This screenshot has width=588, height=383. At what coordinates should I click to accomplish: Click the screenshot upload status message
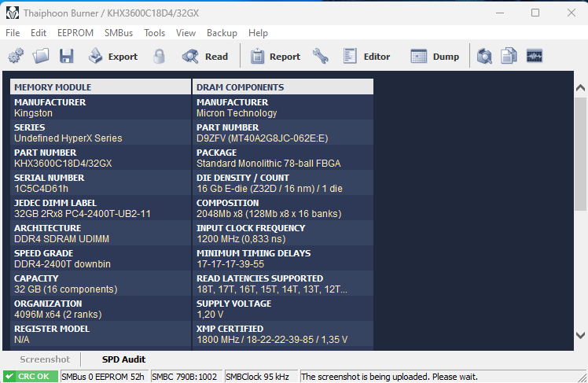pos(389,376)
